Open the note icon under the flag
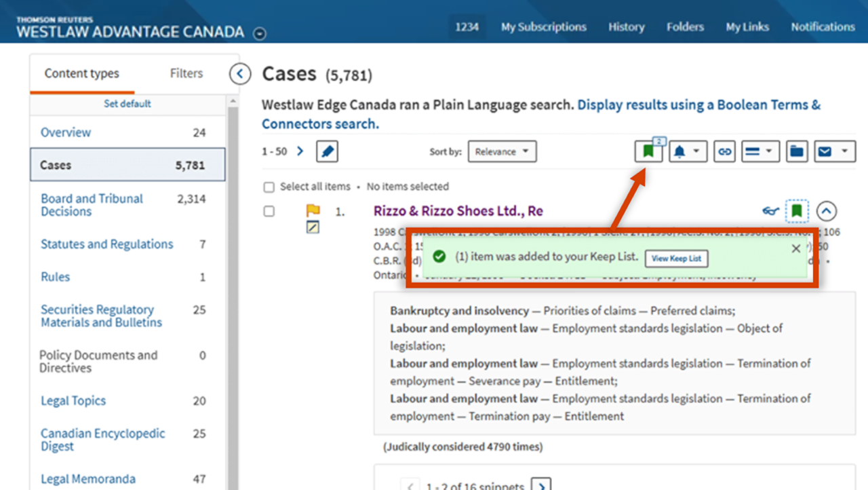This screenshot has width=868, height=490. [x=313, y=227]
